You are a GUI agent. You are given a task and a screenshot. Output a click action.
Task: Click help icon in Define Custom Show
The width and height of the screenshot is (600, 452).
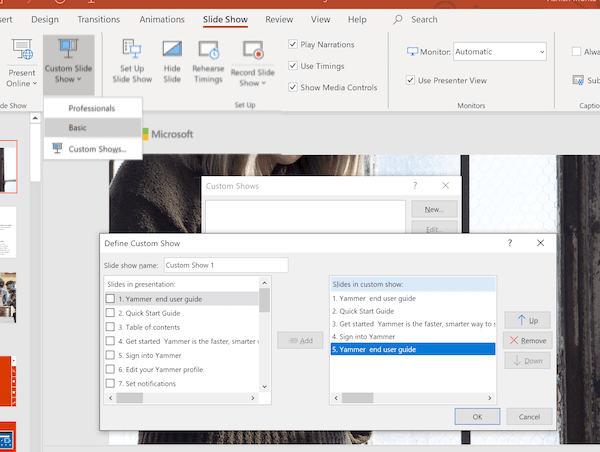(510, 243)
